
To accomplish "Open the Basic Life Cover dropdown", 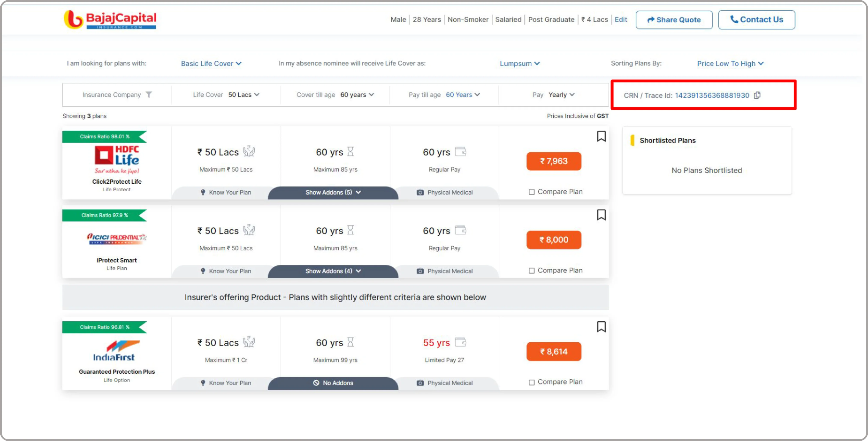I will [211, 64].
